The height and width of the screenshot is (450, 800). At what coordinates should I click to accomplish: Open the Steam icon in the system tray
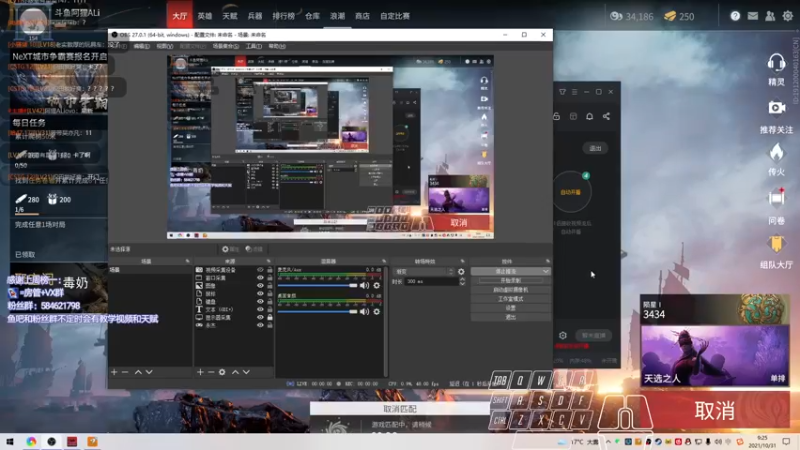tap(658, 442)
